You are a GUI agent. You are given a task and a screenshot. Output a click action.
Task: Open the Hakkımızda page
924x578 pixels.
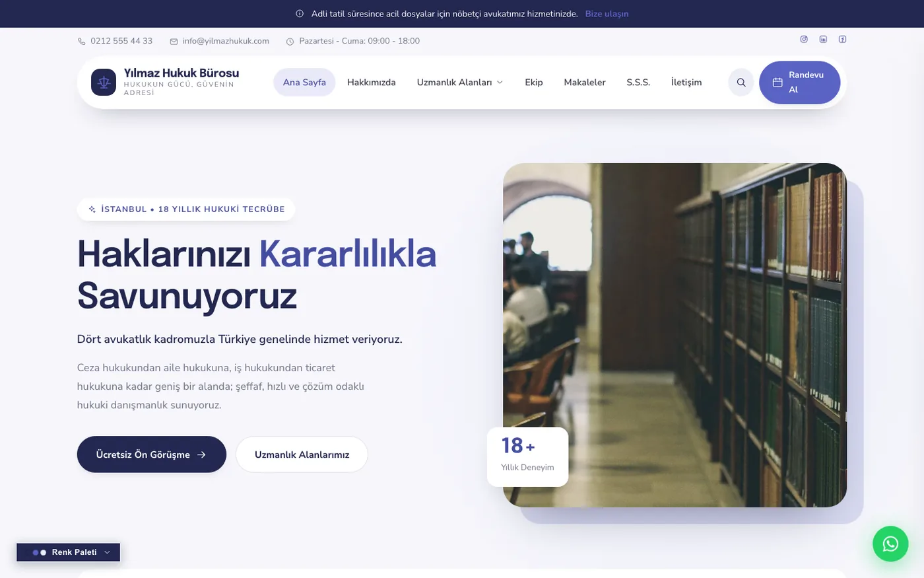pyautogui.click(x=372, y=83)
